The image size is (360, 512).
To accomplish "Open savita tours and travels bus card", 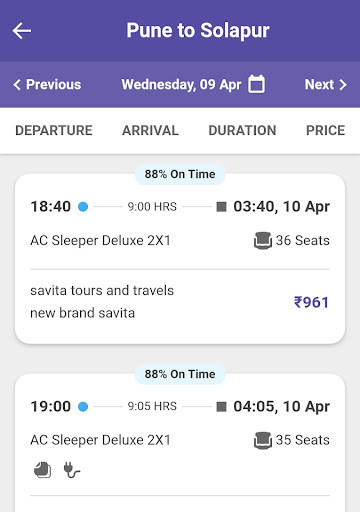I will (180, 259).
